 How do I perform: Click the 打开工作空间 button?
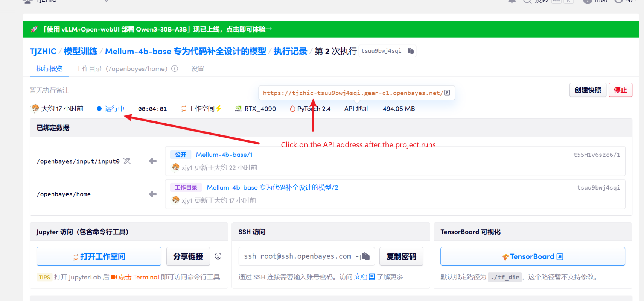point(99,256)
